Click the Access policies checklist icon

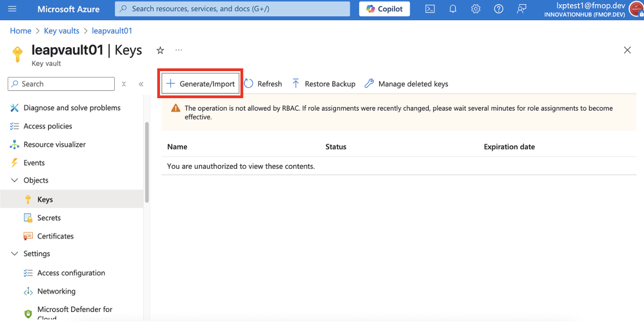[15, 126]
